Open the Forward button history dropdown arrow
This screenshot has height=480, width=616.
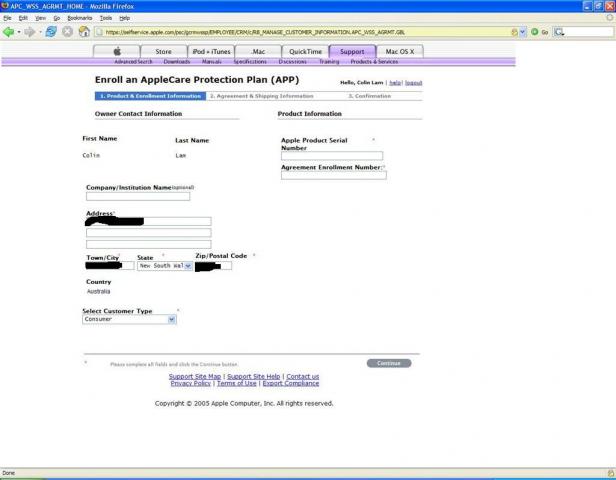pos(40,32)
